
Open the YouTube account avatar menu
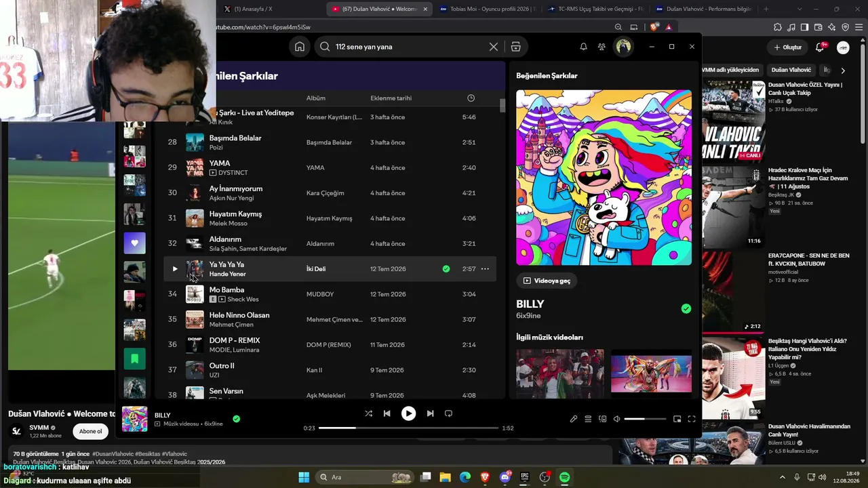pos(843,47)
